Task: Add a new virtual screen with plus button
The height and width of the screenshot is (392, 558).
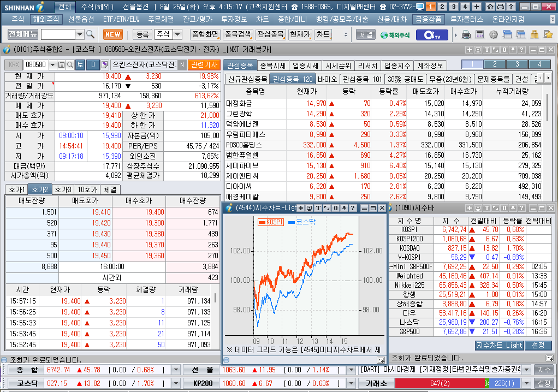Action: (477, 7)
